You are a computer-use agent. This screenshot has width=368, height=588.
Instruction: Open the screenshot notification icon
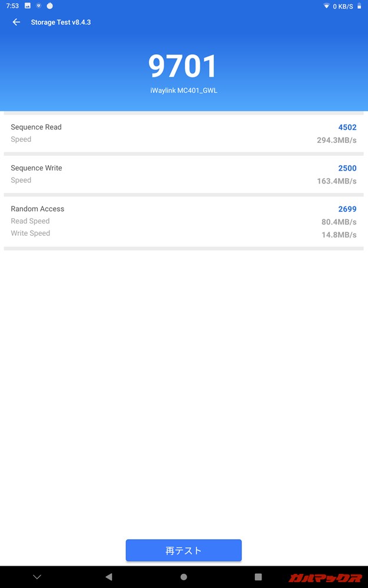coord(26,6)
